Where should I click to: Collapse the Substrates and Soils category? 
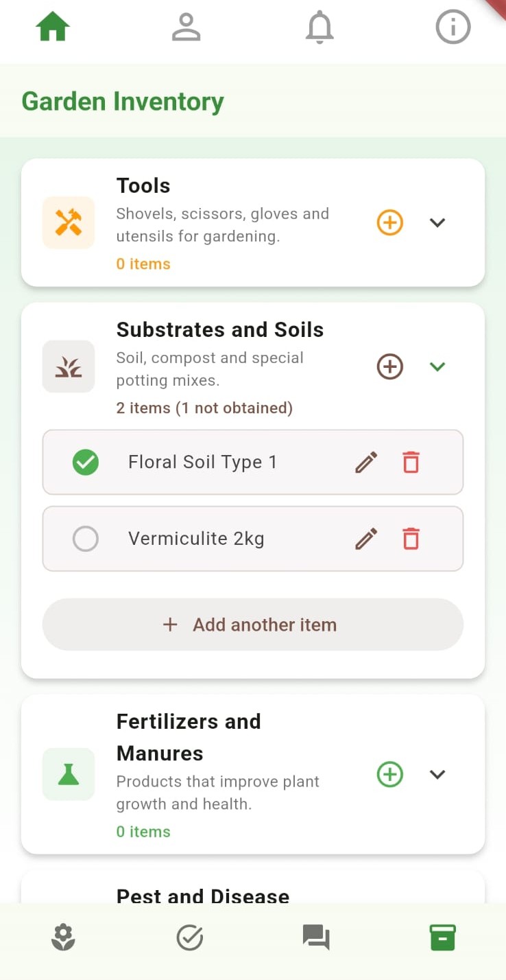pos(437,366)
